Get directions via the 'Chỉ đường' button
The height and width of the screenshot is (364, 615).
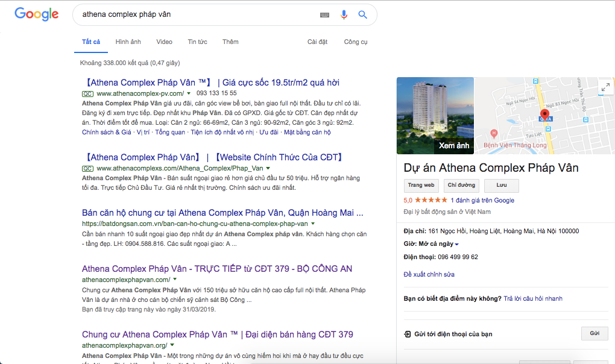click(x=461, y=185)
